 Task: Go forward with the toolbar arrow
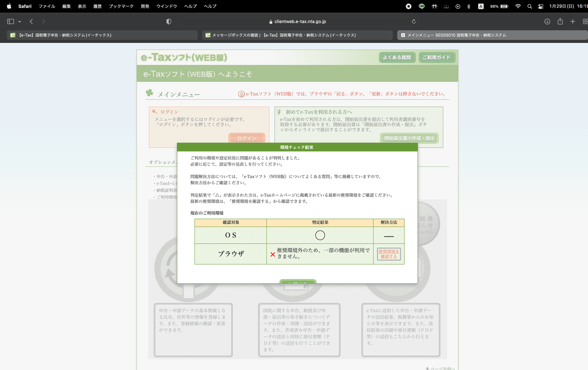click(x=44, y=22)
